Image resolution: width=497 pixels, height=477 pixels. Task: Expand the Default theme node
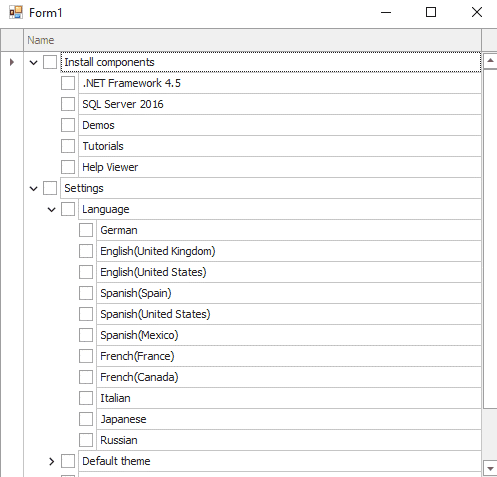51,461
